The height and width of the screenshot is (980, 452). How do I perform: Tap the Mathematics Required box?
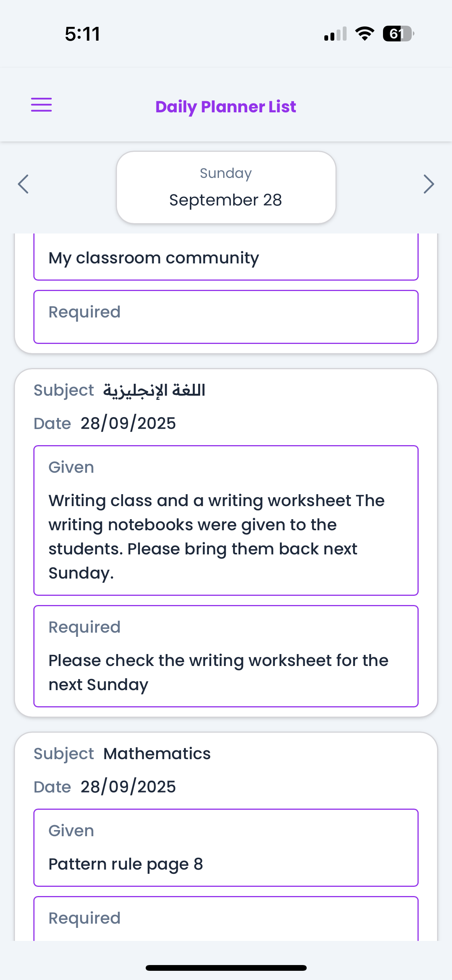[x=226, y=919]
